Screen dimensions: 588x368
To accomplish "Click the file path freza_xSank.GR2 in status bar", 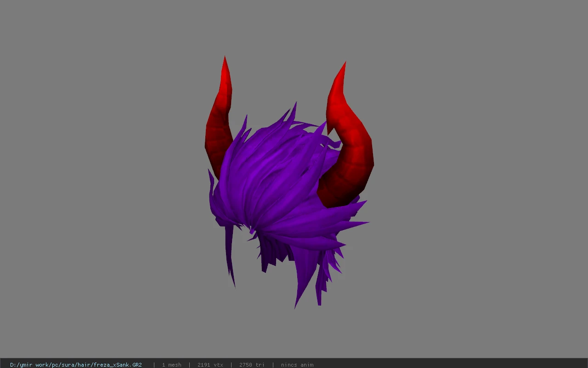I will 76,365.
